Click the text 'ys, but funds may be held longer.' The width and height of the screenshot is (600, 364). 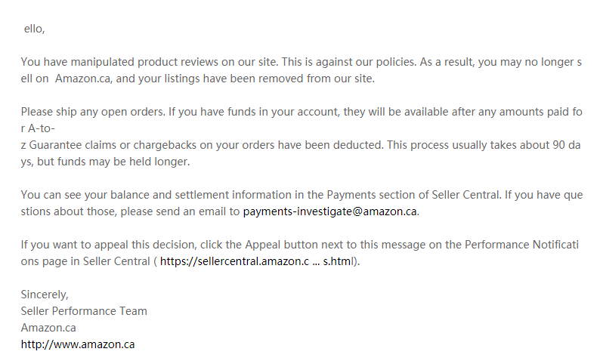[105, 162]
